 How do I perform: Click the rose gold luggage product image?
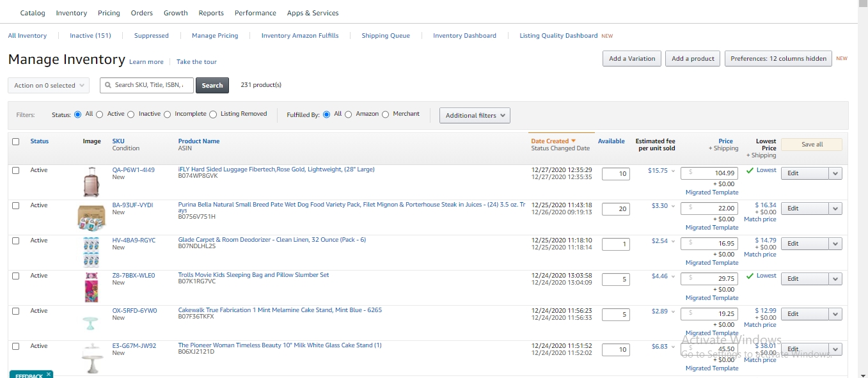tap(91, 182)
